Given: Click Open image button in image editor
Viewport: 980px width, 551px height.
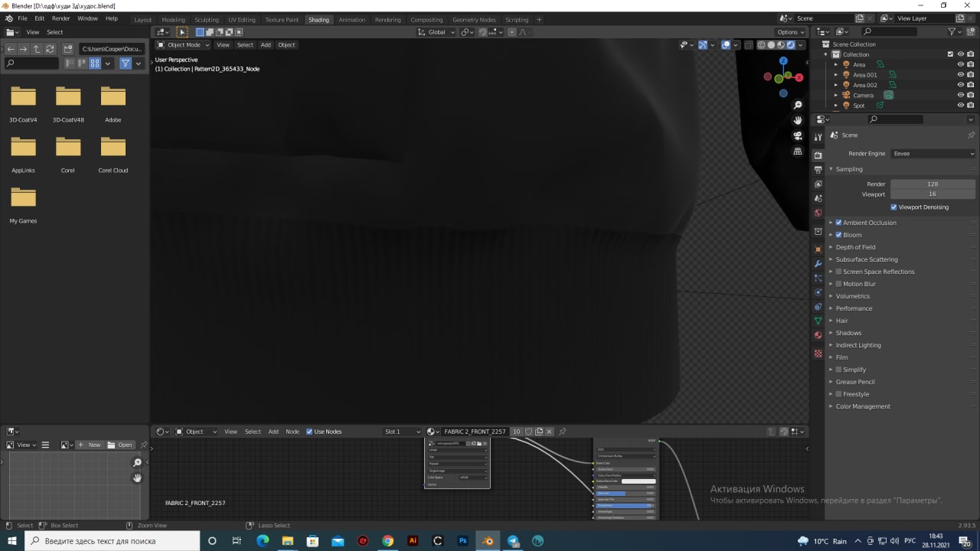Looking at the screenshot, I should point(120,445).
